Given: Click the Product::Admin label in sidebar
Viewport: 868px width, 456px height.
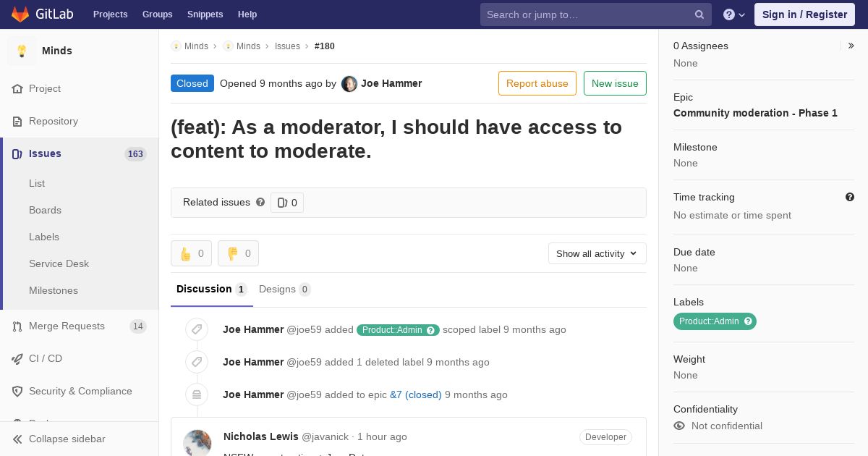Looking at the screenshot, I should (709, 321).
